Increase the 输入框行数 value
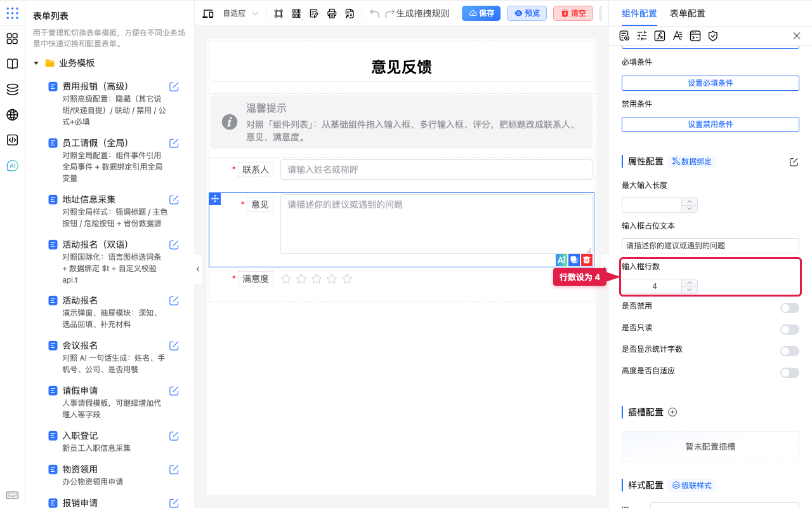Screen dimensions: 812x508 click(x=690, y=283)
